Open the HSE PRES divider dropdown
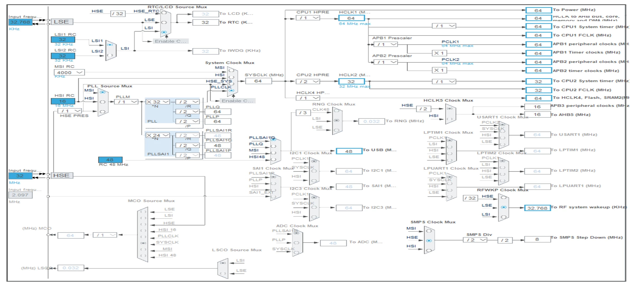The width and height of the screenshot is (644, 287). tap(70, 111)
